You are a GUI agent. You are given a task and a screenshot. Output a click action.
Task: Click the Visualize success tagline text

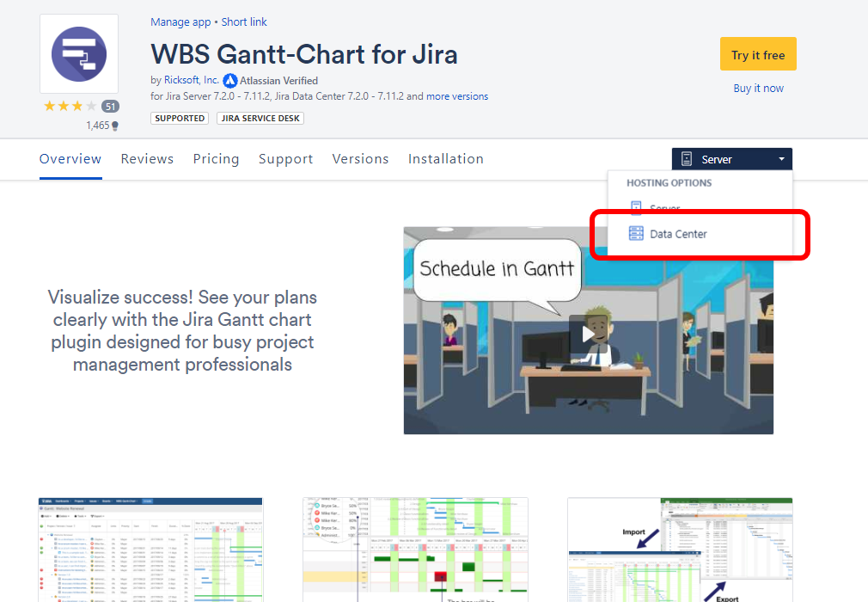click(182, 330)
